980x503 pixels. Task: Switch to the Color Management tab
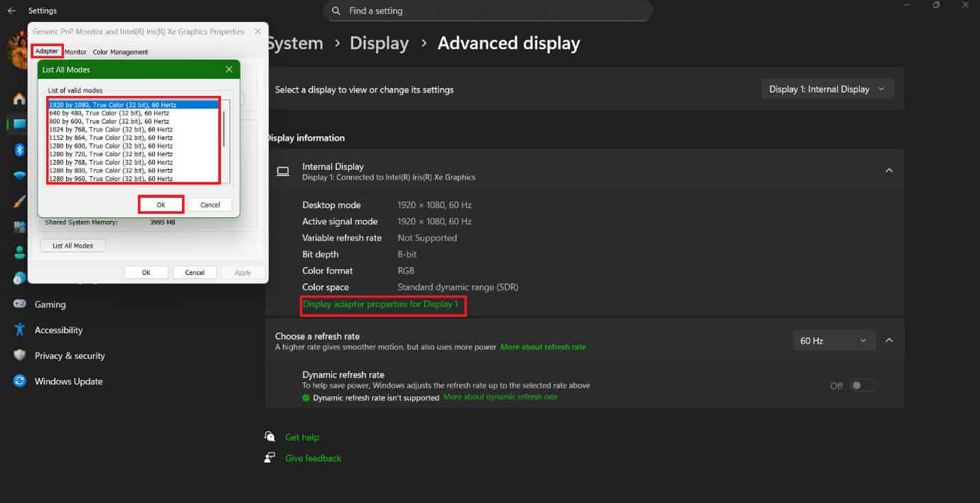120,52
